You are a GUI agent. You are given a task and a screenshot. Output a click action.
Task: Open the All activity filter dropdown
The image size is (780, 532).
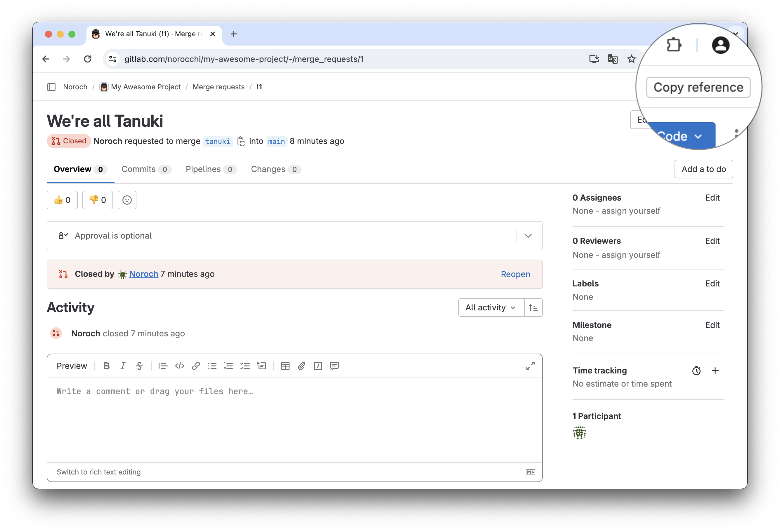click(x=491, y=307)
